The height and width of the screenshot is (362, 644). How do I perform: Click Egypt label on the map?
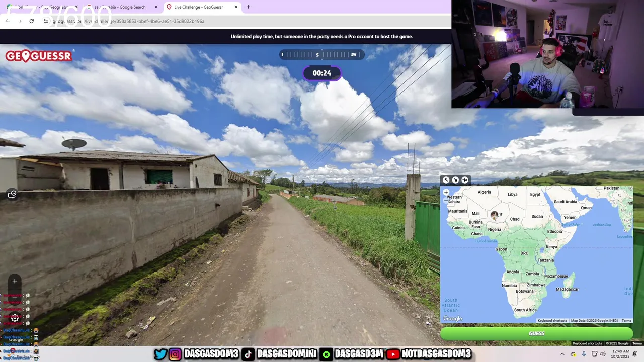point(535,194)
